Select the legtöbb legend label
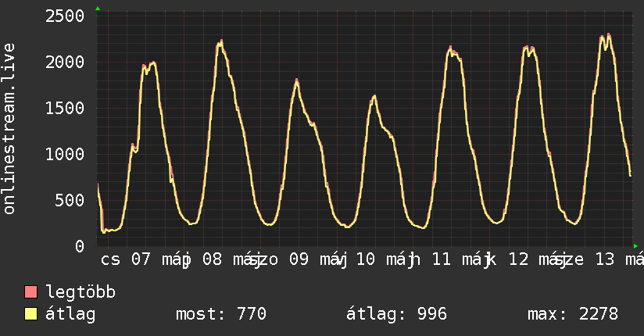Image resolution: width=644 pixels, height=336 pixels. click(x=80, y=291)
